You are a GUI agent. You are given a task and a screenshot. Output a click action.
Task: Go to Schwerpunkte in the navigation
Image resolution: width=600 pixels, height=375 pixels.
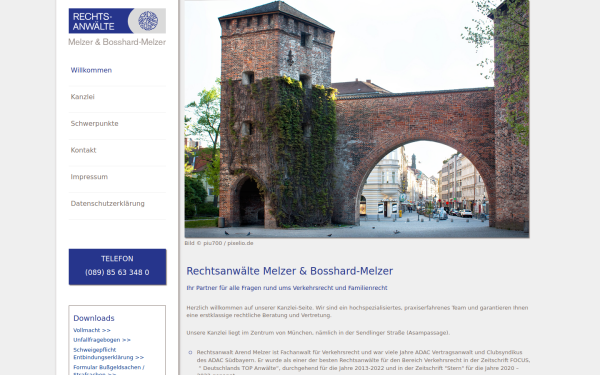coord(94,124)
